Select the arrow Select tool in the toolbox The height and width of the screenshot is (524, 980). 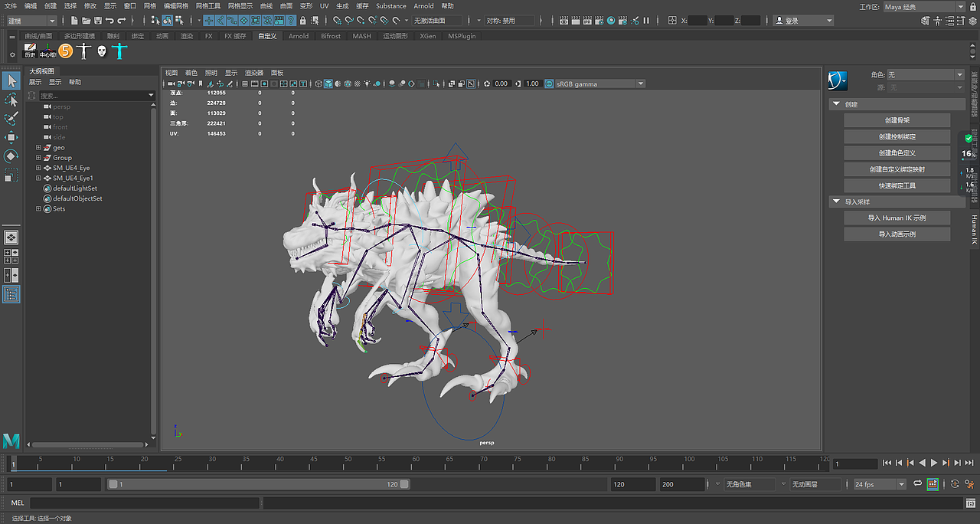(x=11, y=80)
